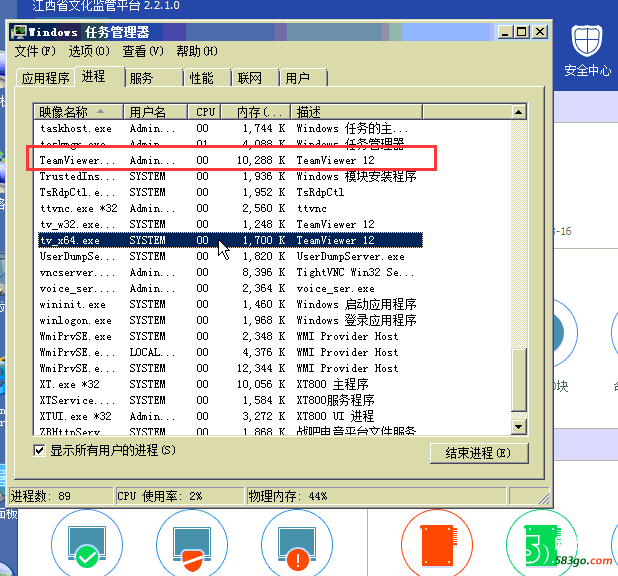Sort by 映像名称 column header
Screen dimensions: 618x576
pos(78,112)
